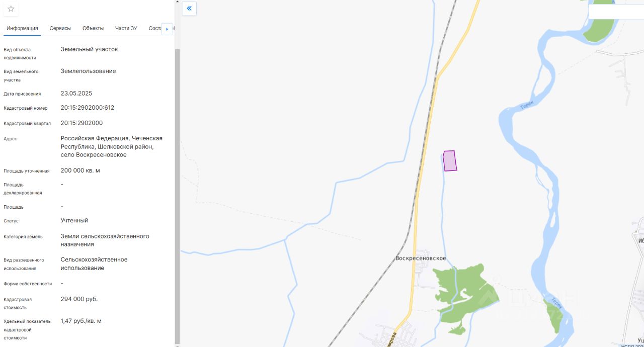Click the info panel vertical scrollbar
The image size is (644, 347).
177,196
